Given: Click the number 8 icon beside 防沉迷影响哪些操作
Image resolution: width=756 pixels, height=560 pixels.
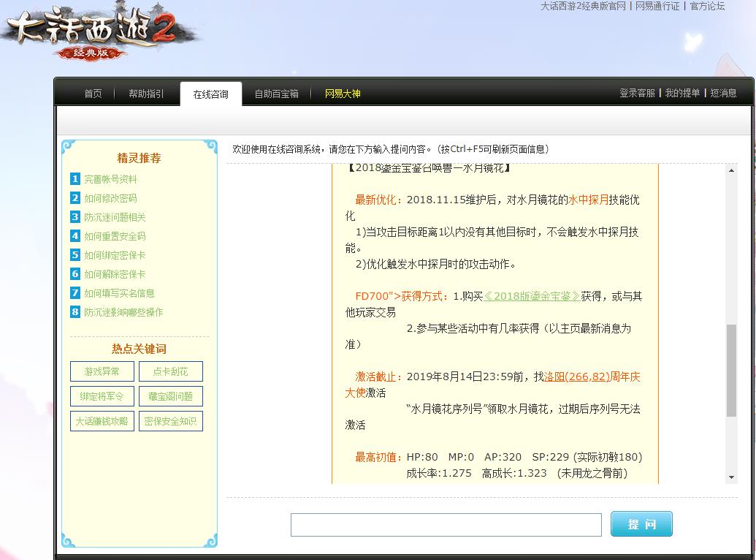Looking at the screenshot, I should point(75,312).
